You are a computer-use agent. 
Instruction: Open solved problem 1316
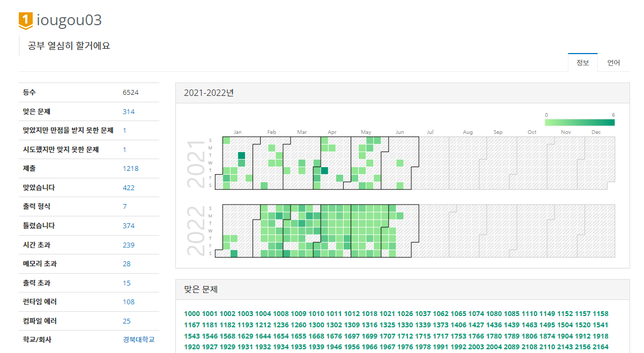tap(370, 325)
